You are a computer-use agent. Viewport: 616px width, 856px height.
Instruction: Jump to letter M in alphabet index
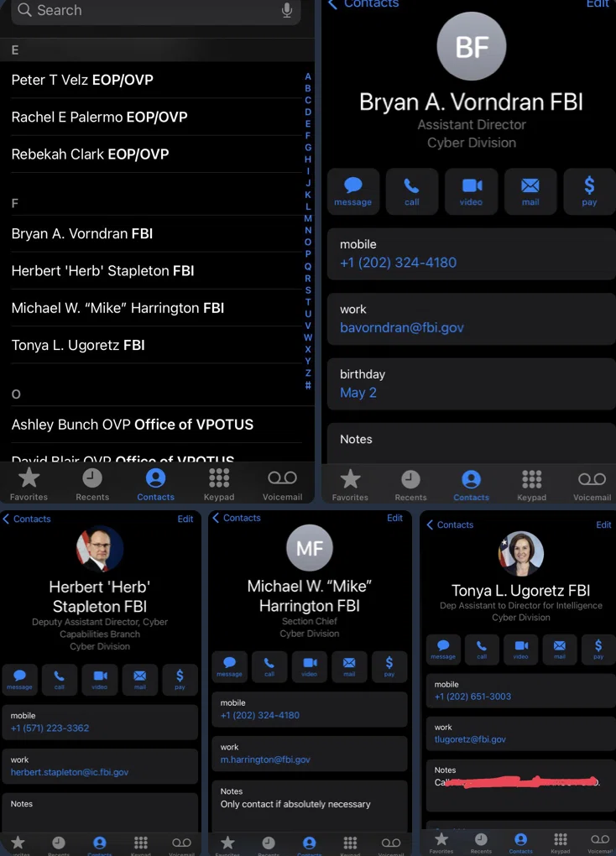pos(308,218)
